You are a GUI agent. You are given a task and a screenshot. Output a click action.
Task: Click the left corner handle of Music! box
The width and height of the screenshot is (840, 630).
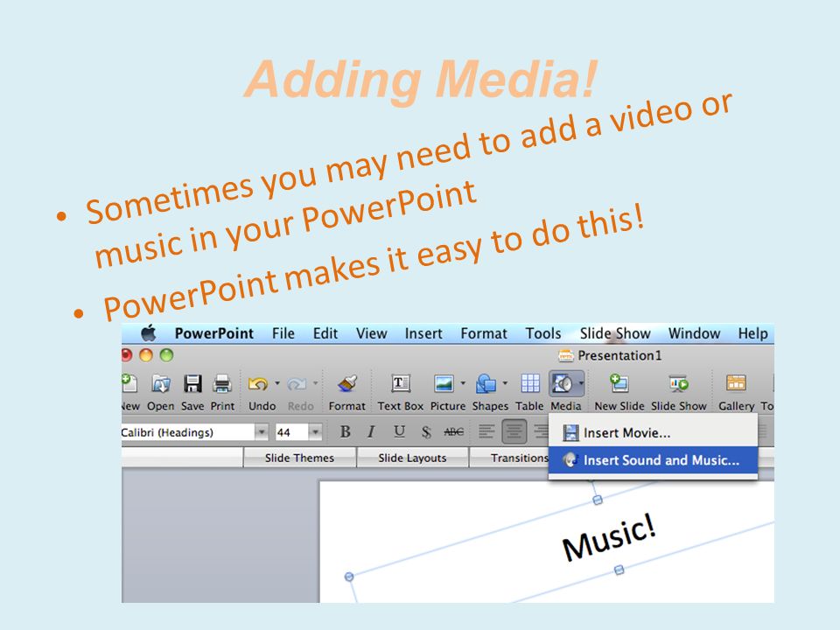(x=349, y=577)
